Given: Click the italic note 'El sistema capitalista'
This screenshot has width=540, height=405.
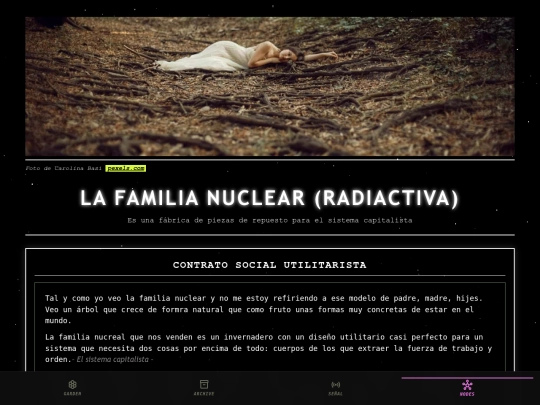Looking at the screenshot, I should click(113, 359).
